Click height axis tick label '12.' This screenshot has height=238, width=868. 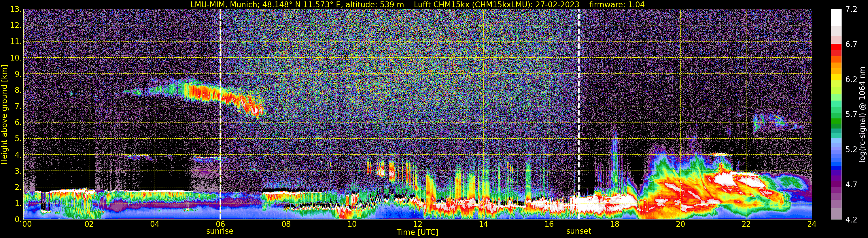click(x=16, y=26)
